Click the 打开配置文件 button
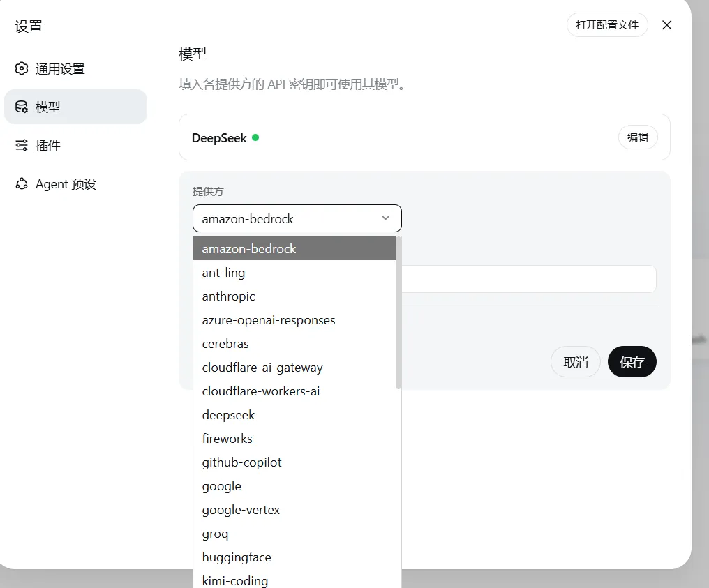Image resolution: width=709 pixels, height=588 pixels. 607,25
